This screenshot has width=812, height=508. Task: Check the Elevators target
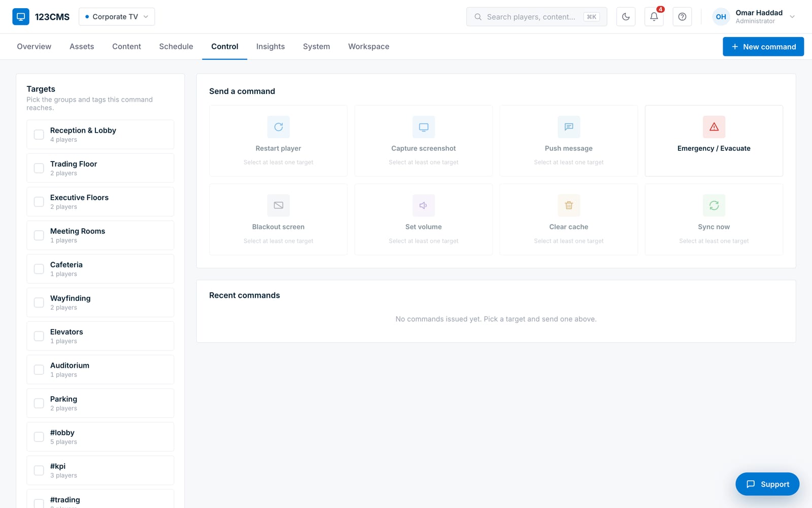39,336
